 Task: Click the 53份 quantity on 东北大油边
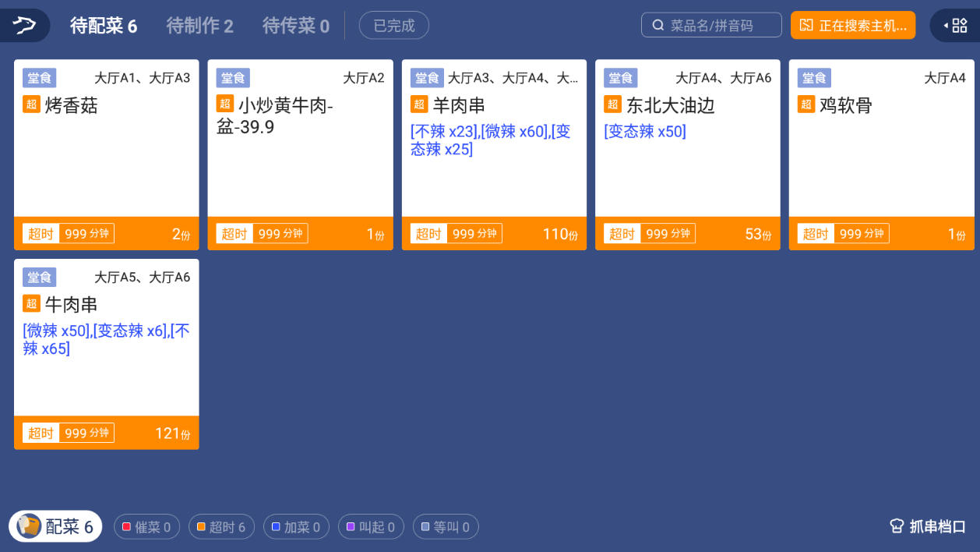pyautogui.click(x=758, y=234)
